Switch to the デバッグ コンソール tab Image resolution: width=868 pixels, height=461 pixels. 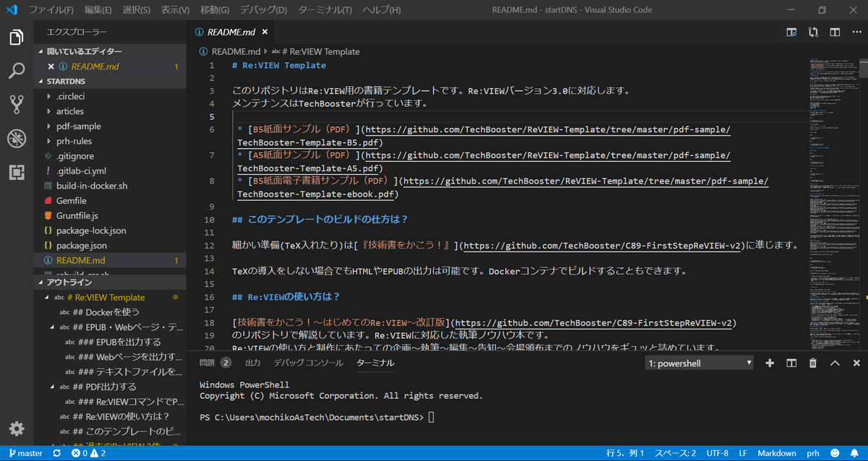pos(308,363)
